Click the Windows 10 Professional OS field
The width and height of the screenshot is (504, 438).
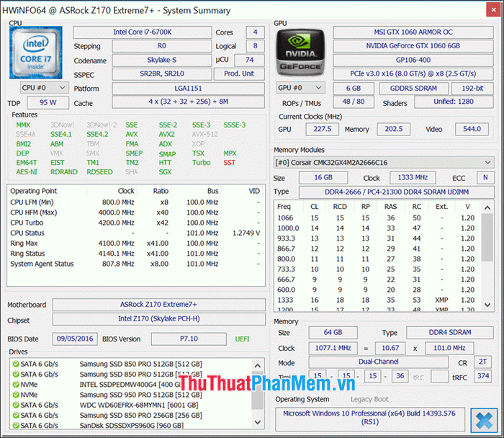click(369, 418)
